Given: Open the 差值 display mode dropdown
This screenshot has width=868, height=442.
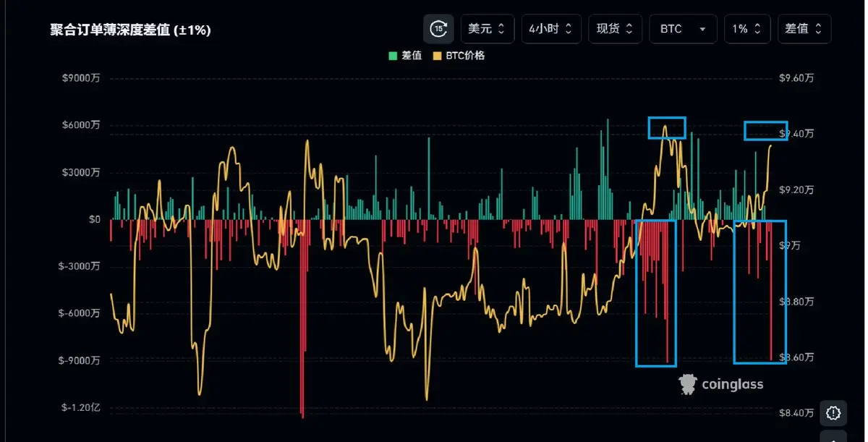Looking at the screenshot, I should tap(804, 29).
